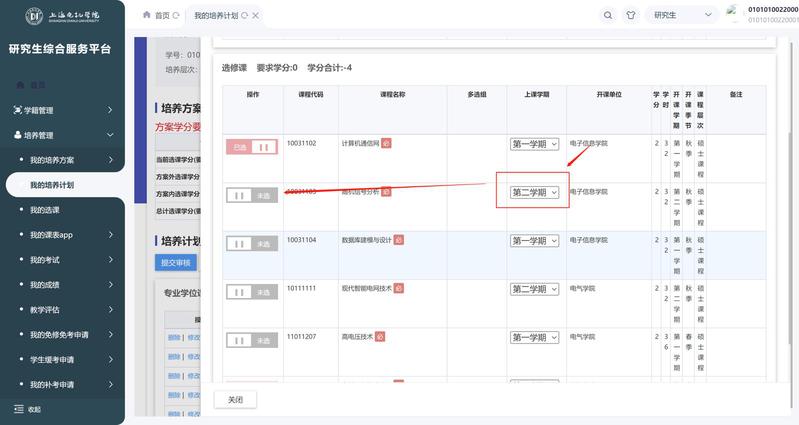Click the theme shirt icon in top bar
799x425 pixels.
pyautogui.click(x=631, y=15)
